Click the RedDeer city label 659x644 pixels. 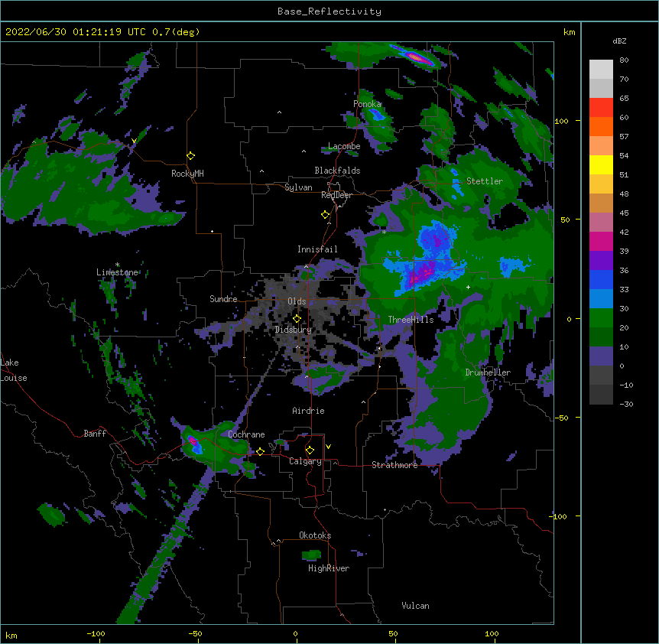(x=336, y=195)
